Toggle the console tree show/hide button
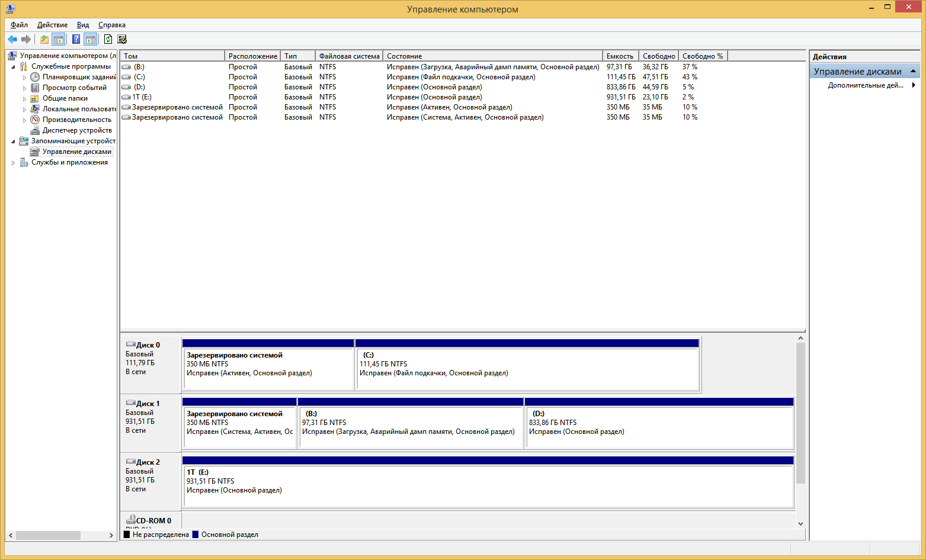 (58, 39)
